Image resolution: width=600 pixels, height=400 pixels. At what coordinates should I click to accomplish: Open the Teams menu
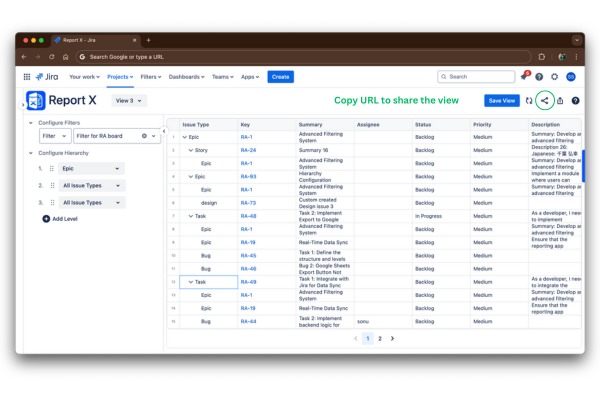(x=223, y=77)
